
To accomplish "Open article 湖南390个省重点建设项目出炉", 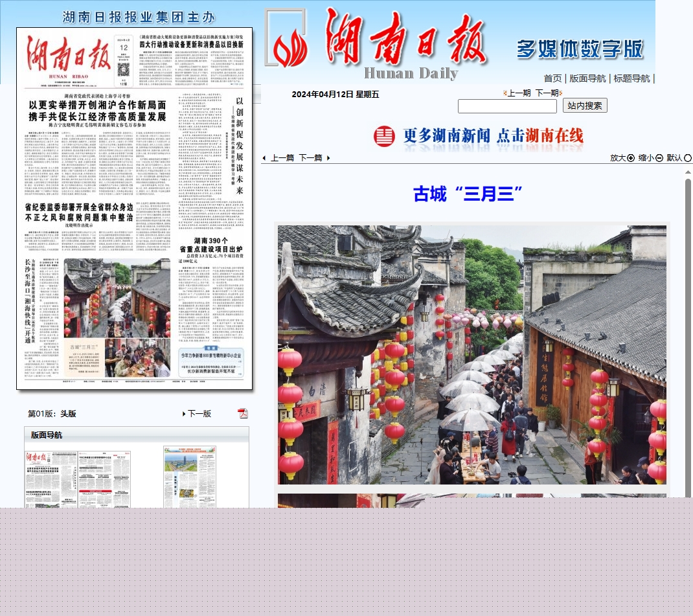I will (x=211, y=245).
